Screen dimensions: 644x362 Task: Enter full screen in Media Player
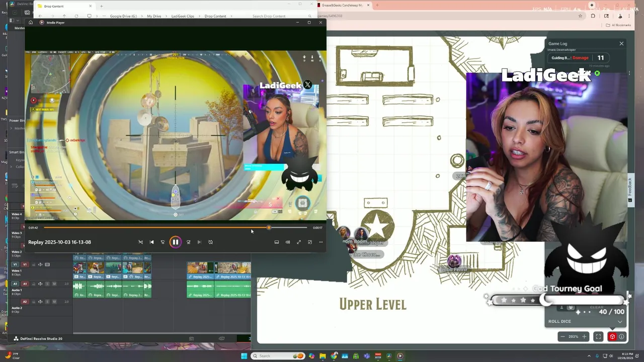pyautogui.click(x=298, y=242)
